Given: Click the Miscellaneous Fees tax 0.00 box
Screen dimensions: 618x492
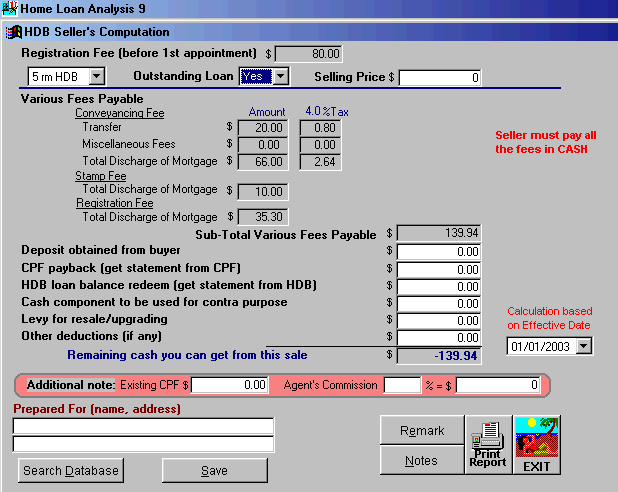Looking at the screenshot, I should click(x=320, y=145).
